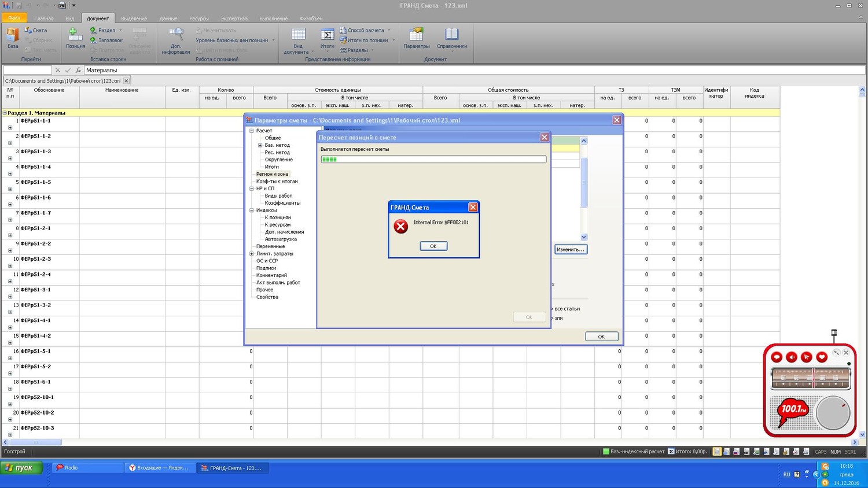868x488 pixels.
Task: Click the radio widget heart favorite button
Action: coord(821,357)
